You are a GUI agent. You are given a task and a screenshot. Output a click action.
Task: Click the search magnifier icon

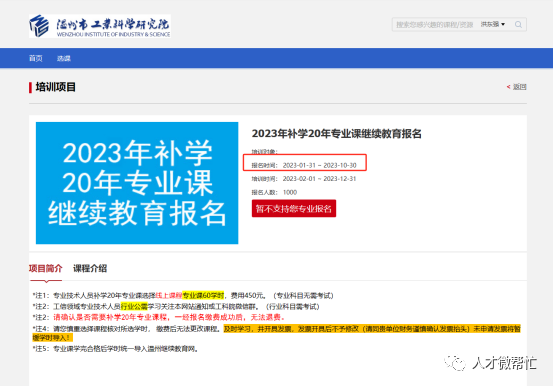(518, 24)
